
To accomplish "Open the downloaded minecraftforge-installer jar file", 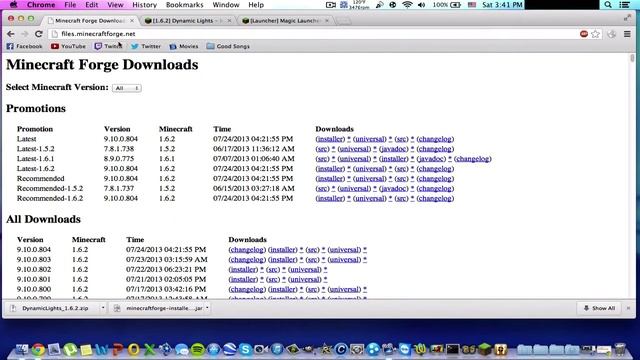I will point(159,308).
